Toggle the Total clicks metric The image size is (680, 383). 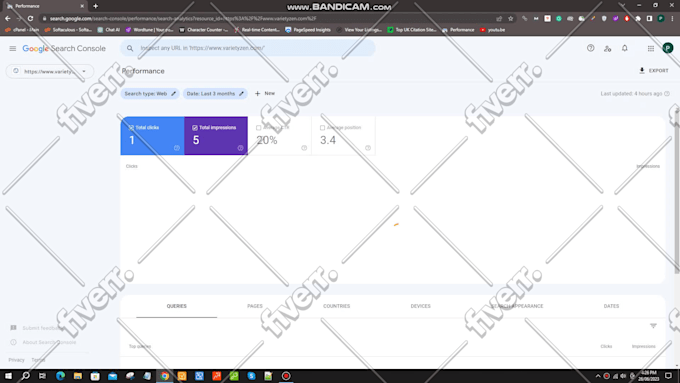click(152, 136)
